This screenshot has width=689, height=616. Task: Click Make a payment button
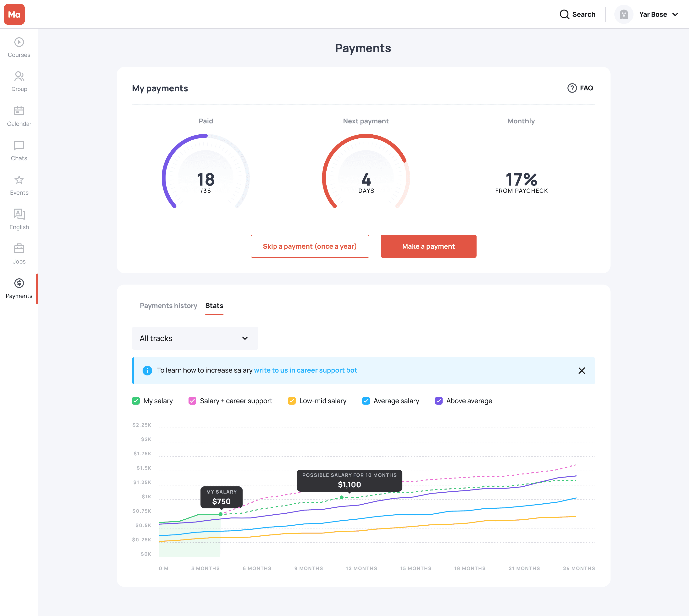[x=428, y=246]
